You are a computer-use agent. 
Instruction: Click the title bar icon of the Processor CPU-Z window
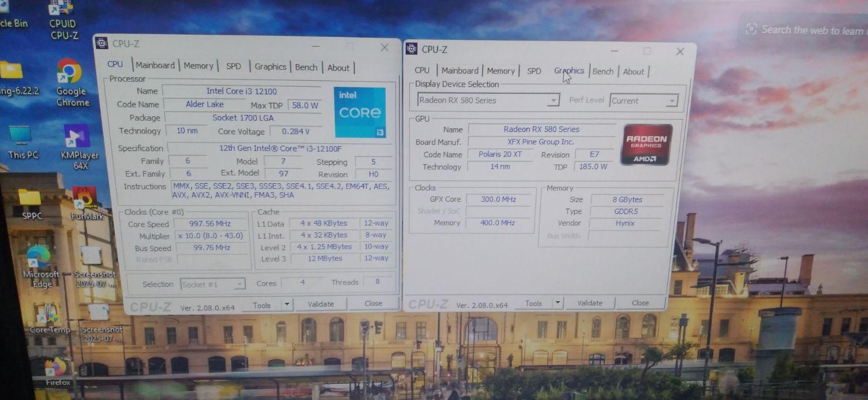coord(101,43)
